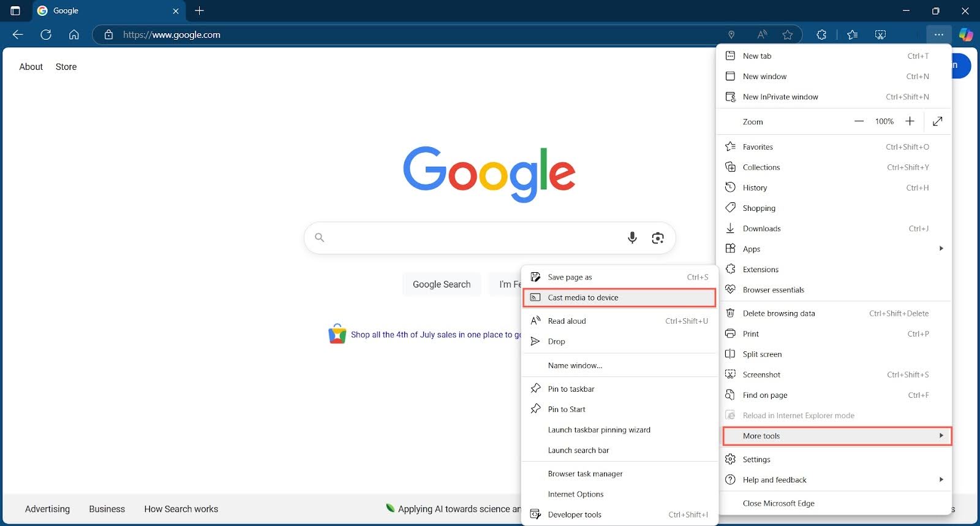This screenshot has width=980, height=526.
Task: Open the About link
Action: click(x=31, y=67)
